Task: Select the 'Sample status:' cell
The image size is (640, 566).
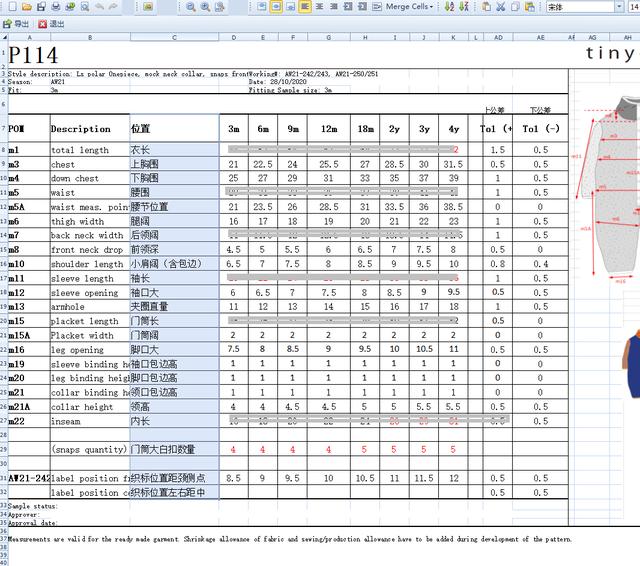Action: [33, 506]
